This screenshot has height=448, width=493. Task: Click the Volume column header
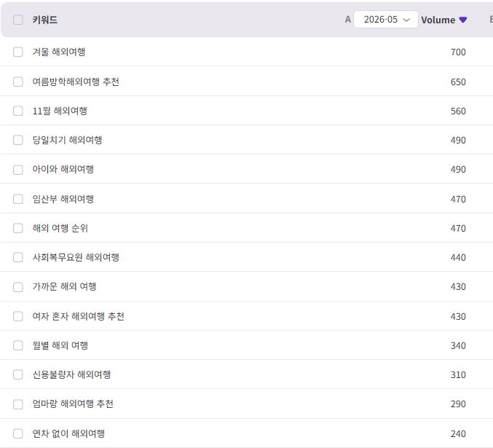click(x=438, y=20)
